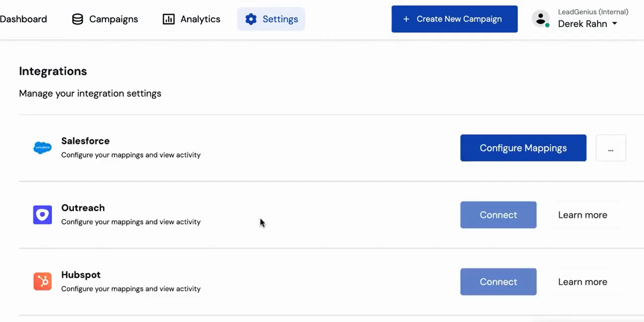This screenshot has height=322, width=644.
Task: Click the Salesforce integration title
Action: 85,141
